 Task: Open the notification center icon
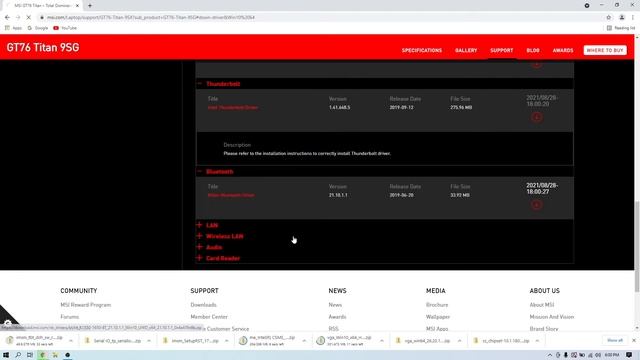tap(629, 355)
